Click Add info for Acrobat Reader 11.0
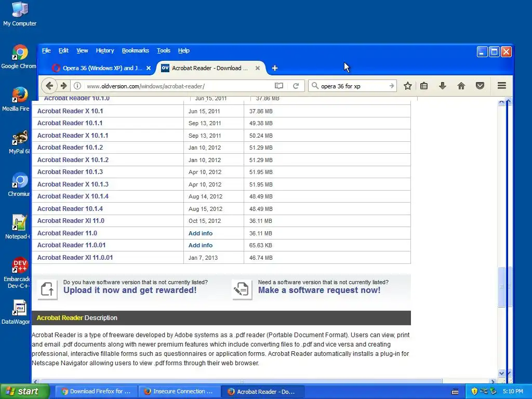The width and height of the screenshot is (532, 399). 201,233
